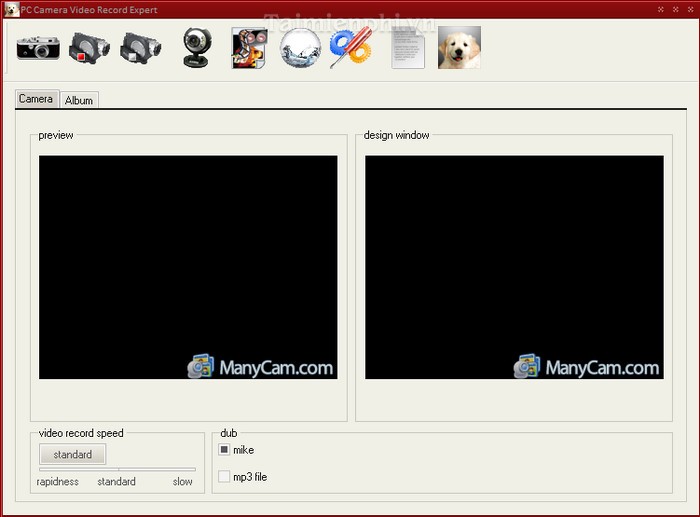Screen dimensions: 700x517
Task: Stop recording with white-square camcorder icon
Action: coord(141,48)
